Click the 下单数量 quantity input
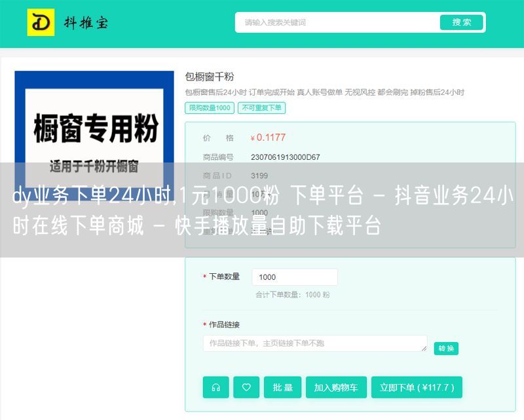The width and height of the screenshot is (524, 420). tap(295, 277)
